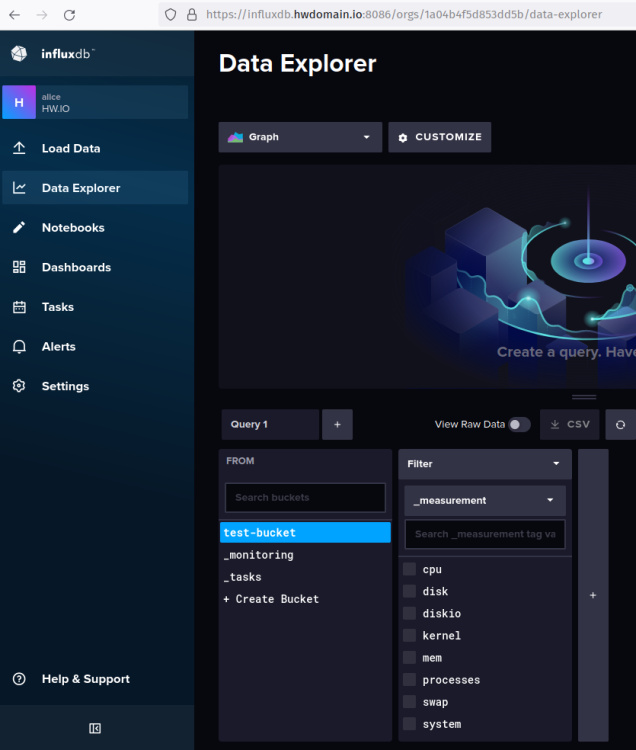The width and height of the screenshot is (636, 750).
Task: Open Settings via the gear icon
Action: coord(19,386)
